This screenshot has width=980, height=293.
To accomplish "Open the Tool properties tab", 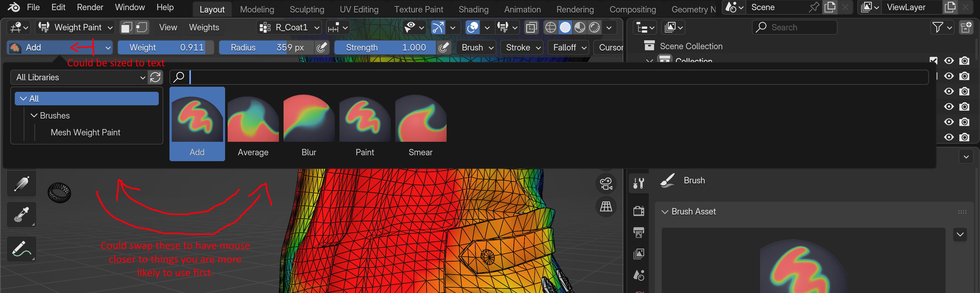I will click(639, 183).
